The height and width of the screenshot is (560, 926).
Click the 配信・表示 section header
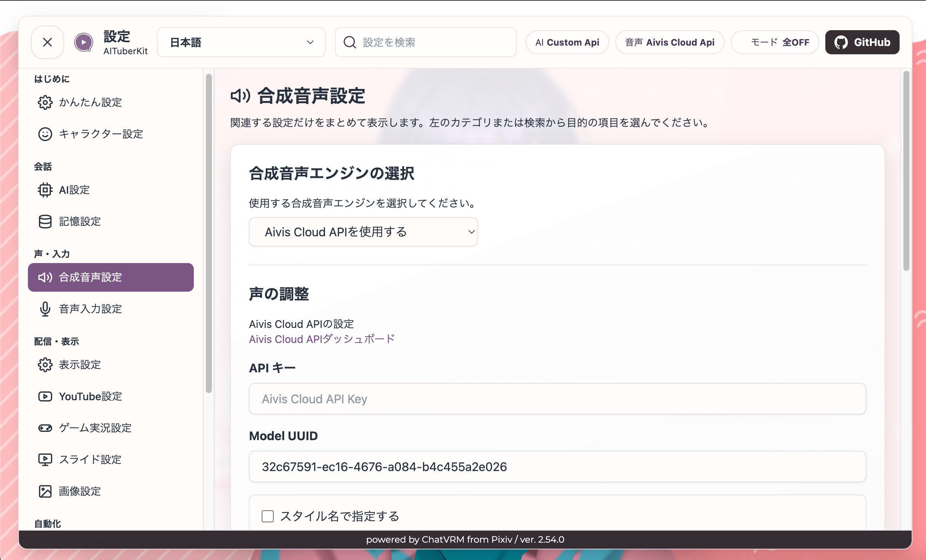57,341
